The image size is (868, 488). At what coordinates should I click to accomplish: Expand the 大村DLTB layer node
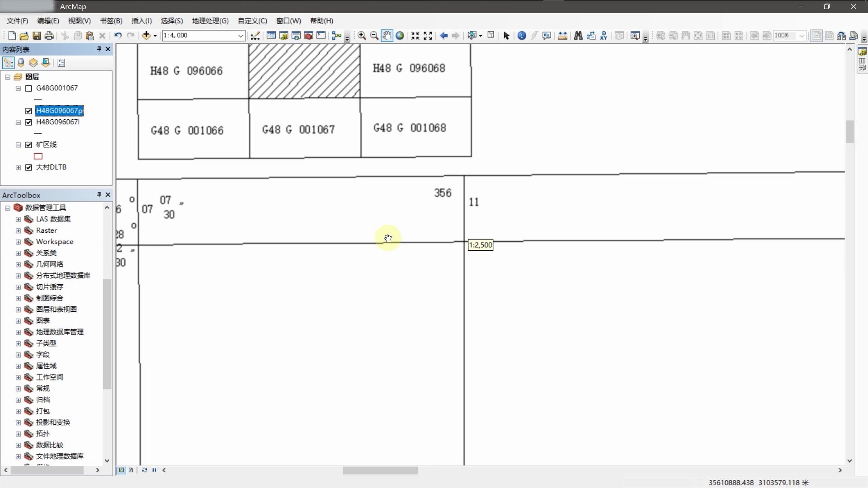(18, 168)
